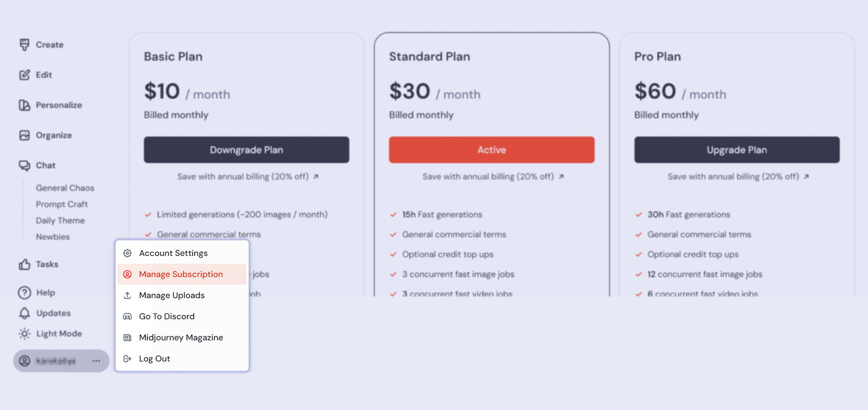Click the Upgrade Plan button
868x410 pixels.
point(737,150)
